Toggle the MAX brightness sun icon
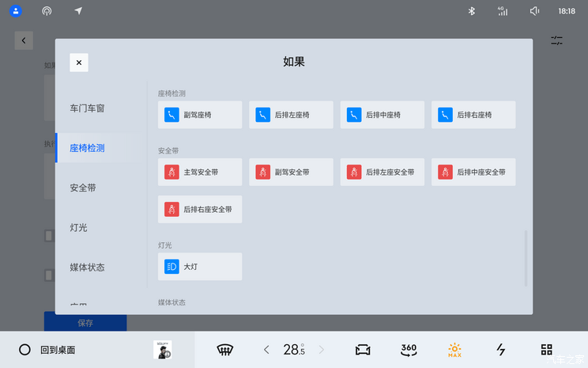 coord(454,350)
